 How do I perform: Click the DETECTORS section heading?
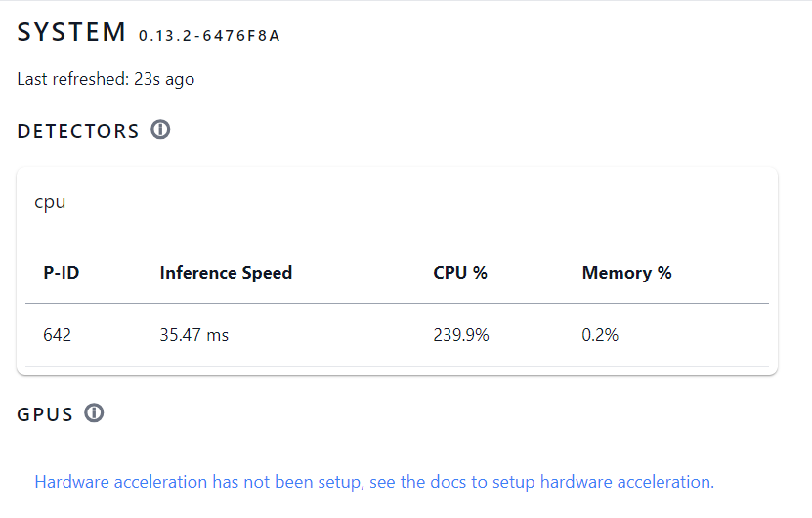point(78,131)
